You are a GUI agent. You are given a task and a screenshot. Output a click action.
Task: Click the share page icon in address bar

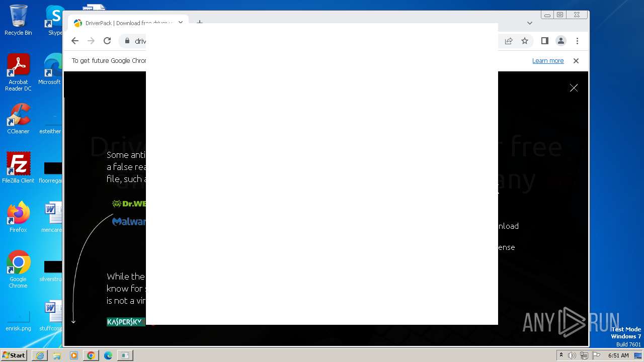coord(509,41)
